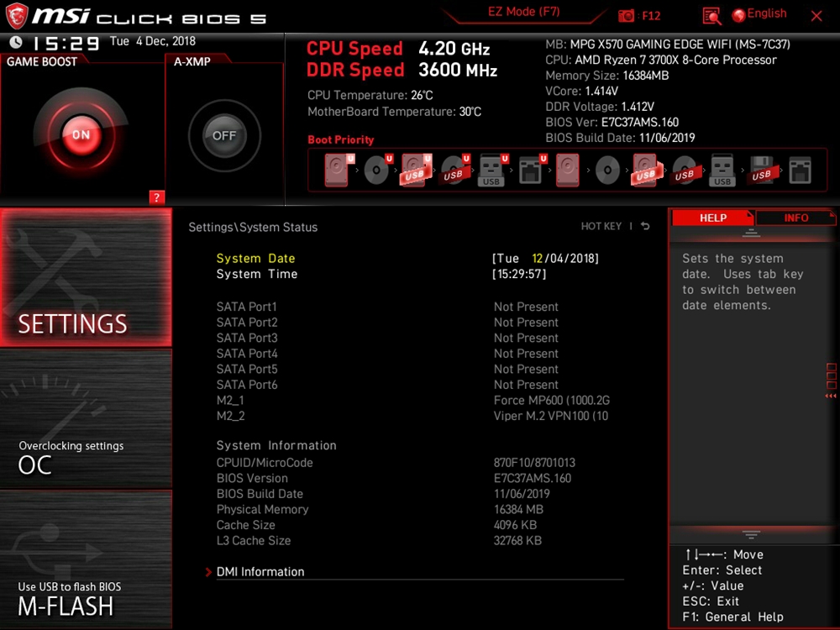Image resolution: width=840 pixels, height=630 pixels.
Task: Select the legacy optical disc boot icon without U badge
Action: (x=607, y=171)
